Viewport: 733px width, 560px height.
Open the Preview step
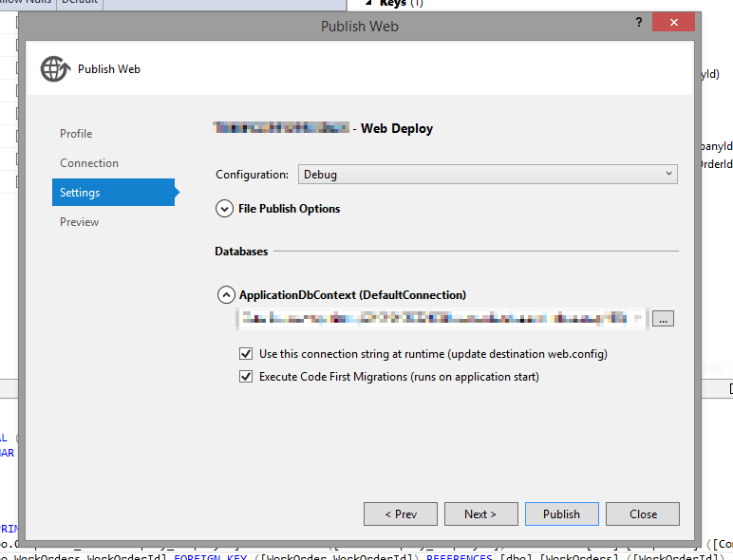(80, 222)
